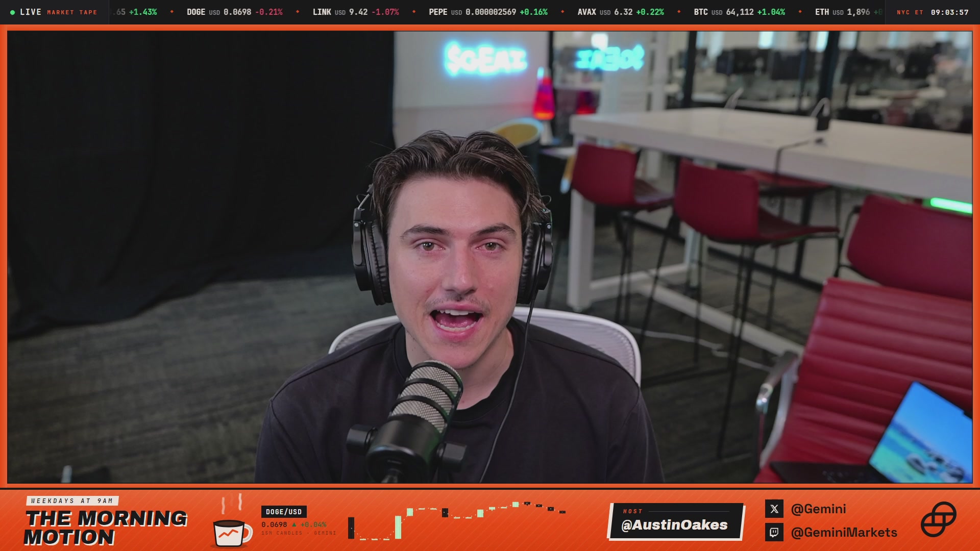
Task: Select the DOGE USD 0.0698 ticker entry
Action: pos(234,12)
